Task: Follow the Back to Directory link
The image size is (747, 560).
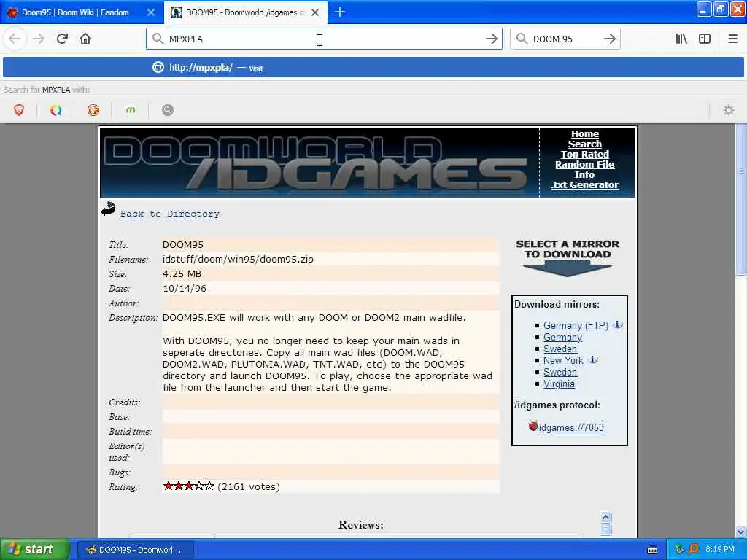Action: pos(170,214)
